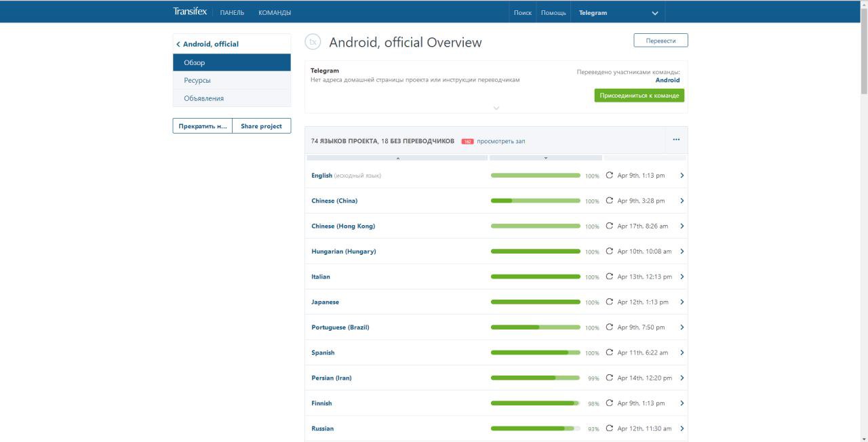Open Spanish row right chevron
Viewport: 868px width, 442px height.
point(682,353)
